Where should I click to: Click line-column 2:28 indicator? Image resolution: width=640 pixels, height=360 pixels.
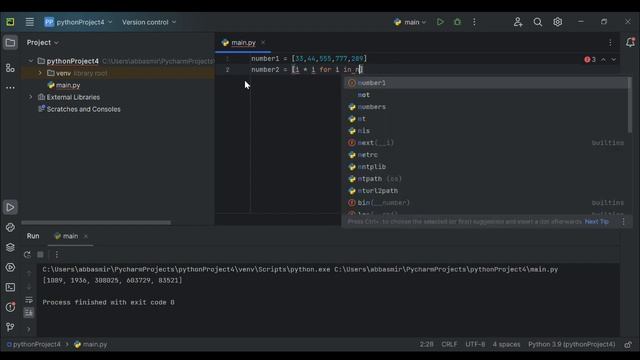coord(427,344)
